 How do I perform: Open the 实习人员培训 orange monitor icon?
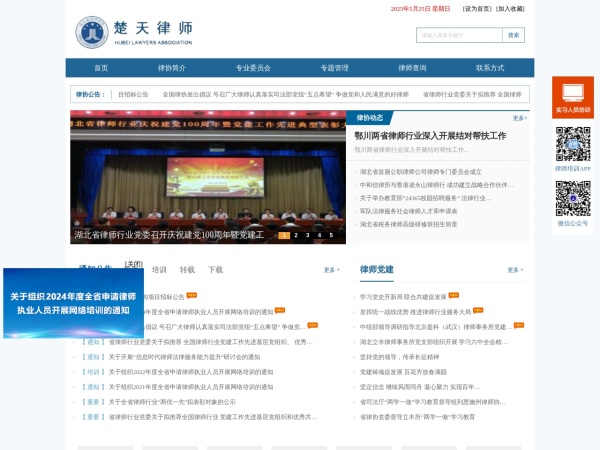click(x=573, y=97)
